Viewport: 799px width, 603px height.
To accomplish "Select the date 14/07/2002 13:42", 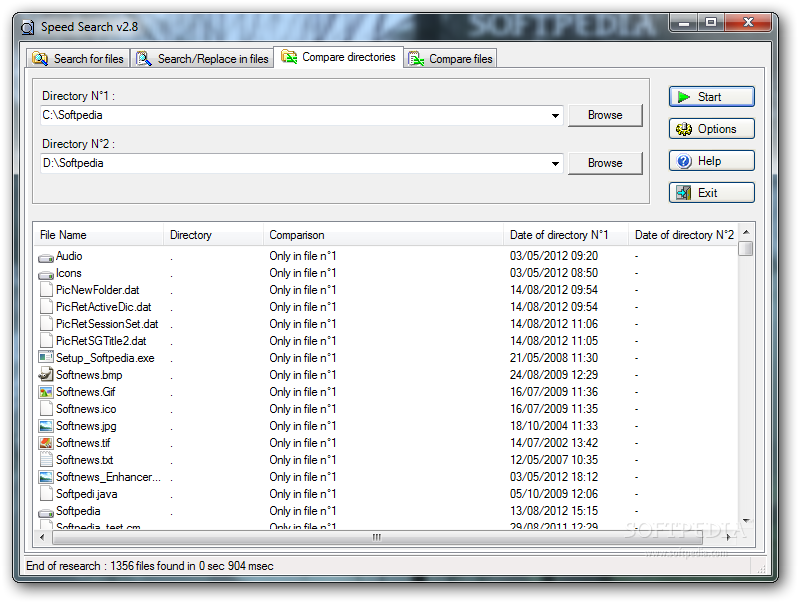I will pyautogui.click(x=554, y=443).
